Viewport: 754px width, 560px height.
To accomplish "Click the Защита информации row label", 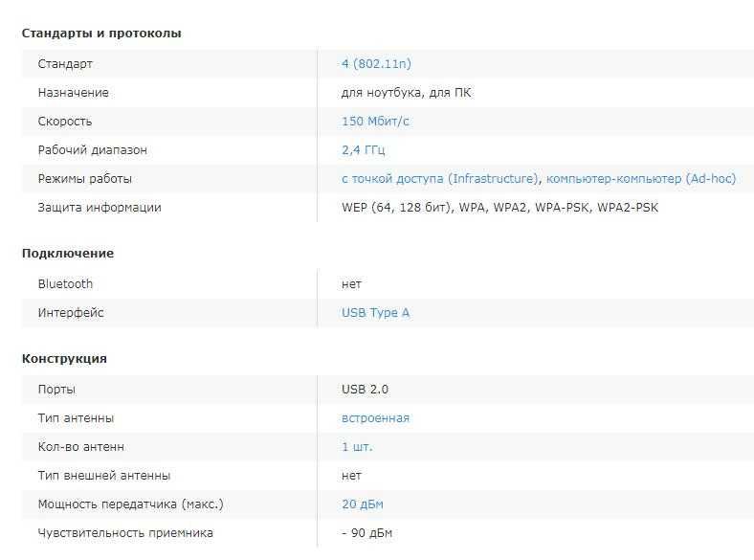I will [x=100, y=208].
